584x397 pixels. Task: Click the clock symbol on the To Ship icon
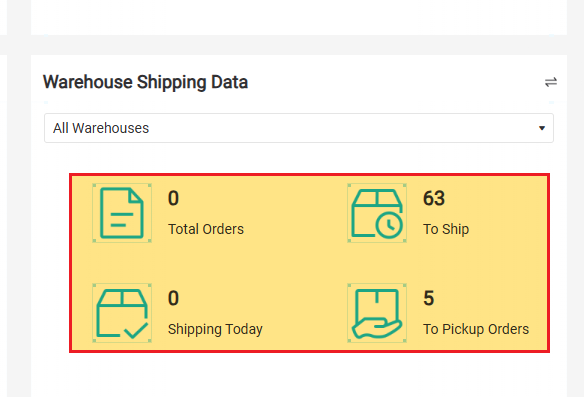tap(389, 225)
